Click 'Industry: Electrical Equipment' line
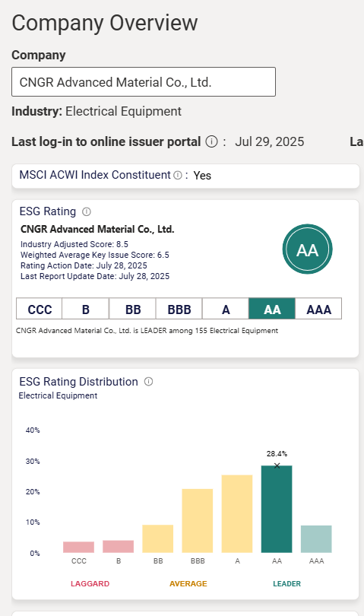 click(x=97, y=111)
